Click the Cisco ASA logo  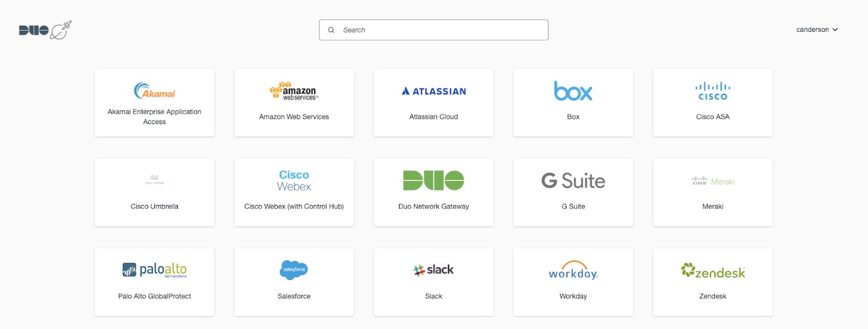712,91
